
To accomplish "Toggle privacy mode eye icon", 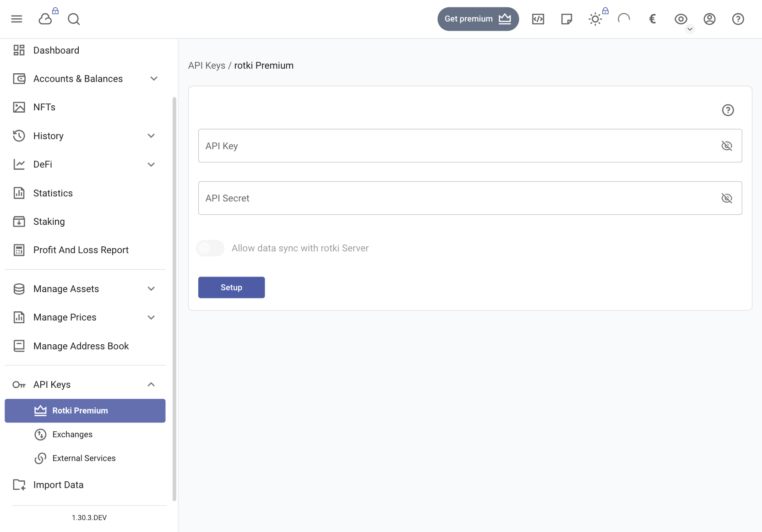I will coord(681,19).
